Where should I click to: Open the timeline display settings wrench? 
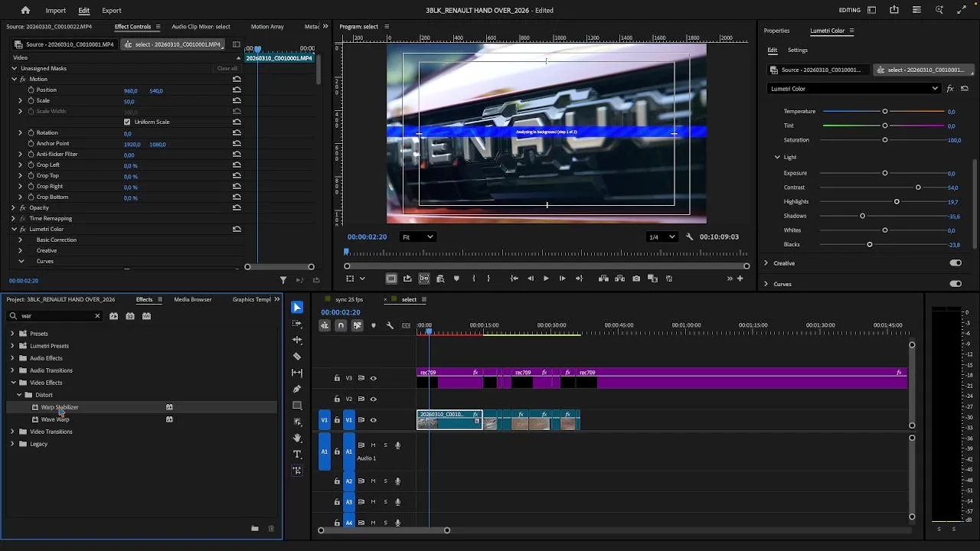(390, 325)
